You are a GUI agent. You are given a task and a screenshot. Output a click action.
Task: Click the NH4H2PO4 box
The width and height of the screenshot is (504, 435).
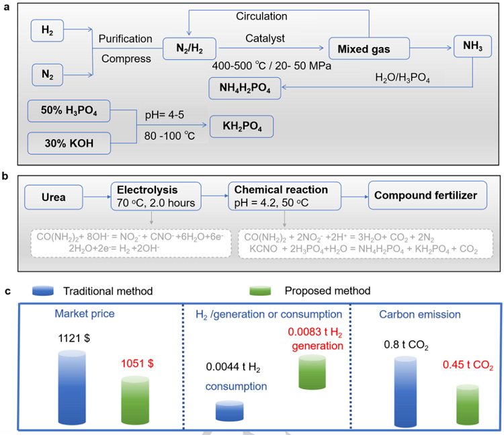click(x=243, y=87)
